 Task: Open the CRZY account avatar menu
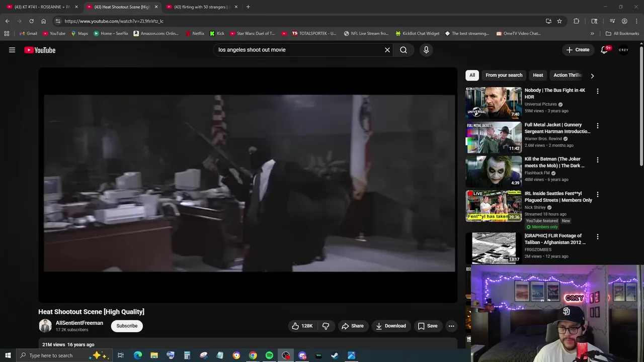pos(624,50)
